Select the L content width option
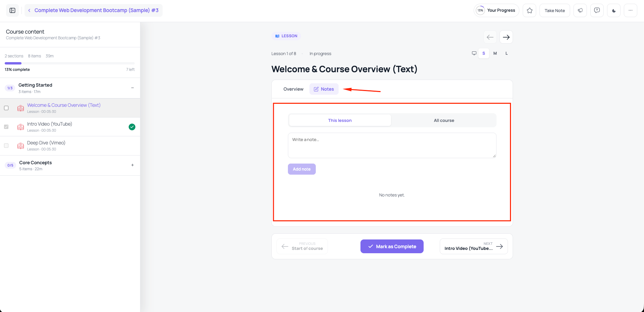The image size is (644, 312). pyautogui.click(x=507, y=53)
